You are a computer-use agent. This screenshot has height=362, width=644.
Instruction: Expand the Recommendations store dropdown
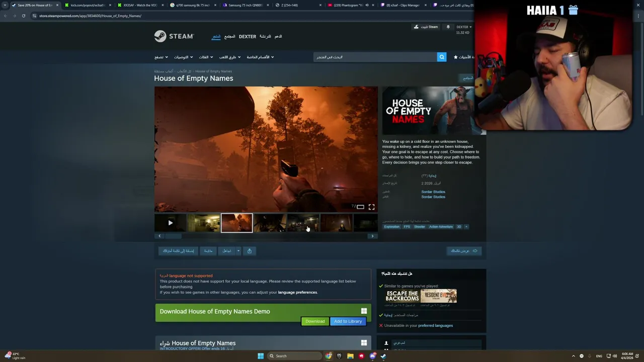(183, 57)
